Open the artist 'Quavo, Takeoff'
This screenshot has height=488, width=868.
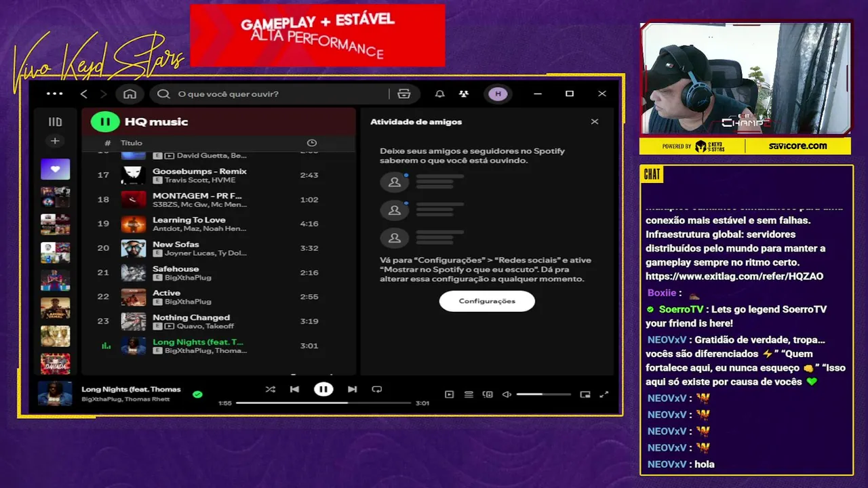point(206,326)
